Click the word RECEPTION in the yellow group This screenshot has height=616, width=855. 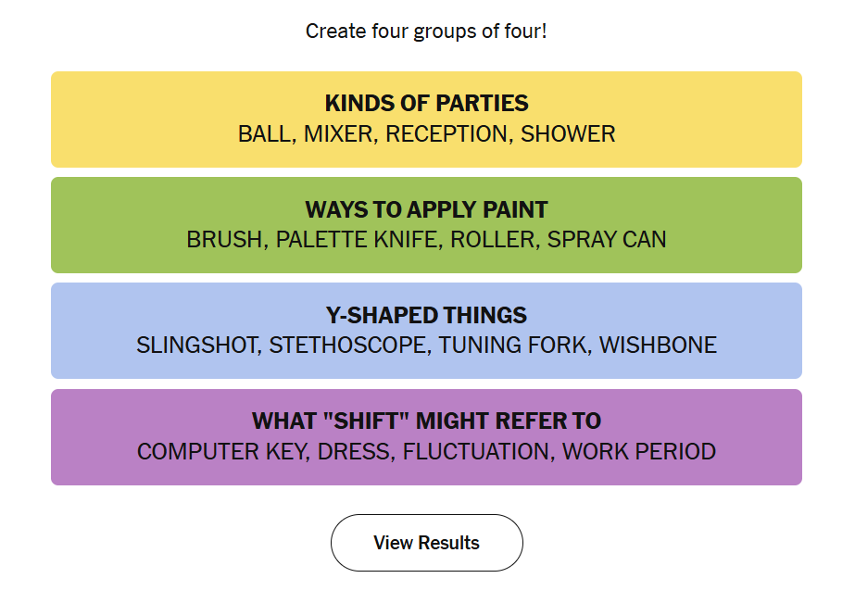pos(446,134)
